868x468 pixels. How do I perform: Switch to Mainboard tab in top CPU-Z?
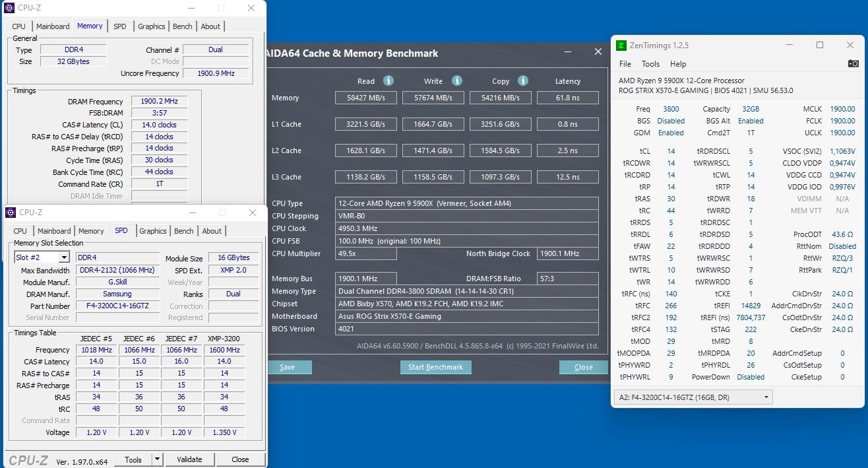(x=53, y=26)
